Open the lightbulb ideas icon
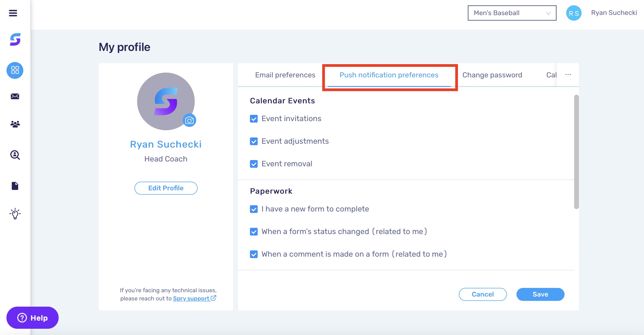 click(x=15, y=214)
